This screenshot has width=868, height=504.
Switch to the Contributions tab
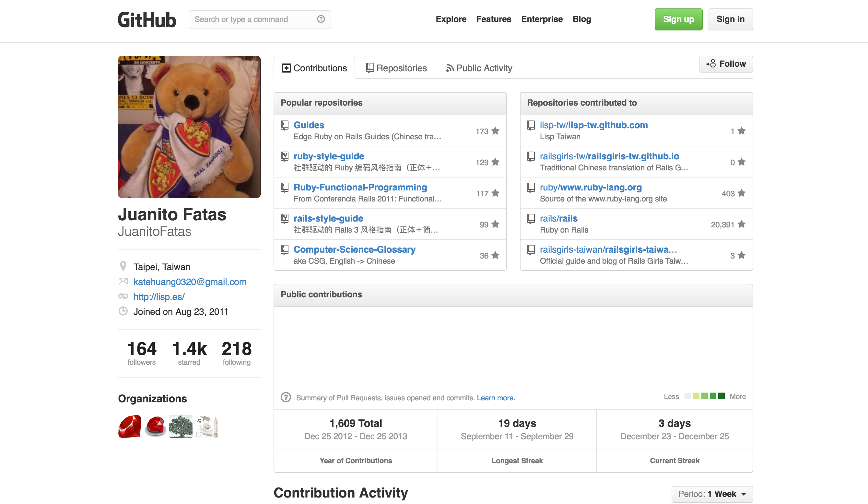point(314,68)
